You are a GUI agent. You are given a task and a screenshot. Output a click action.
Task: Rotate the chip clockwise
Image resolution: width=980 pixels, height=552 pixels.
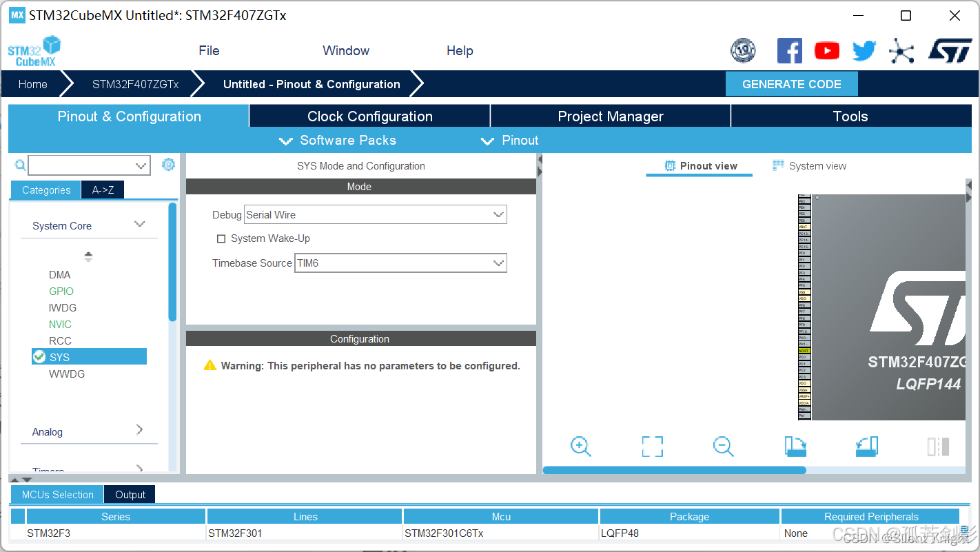coord(795,447)
